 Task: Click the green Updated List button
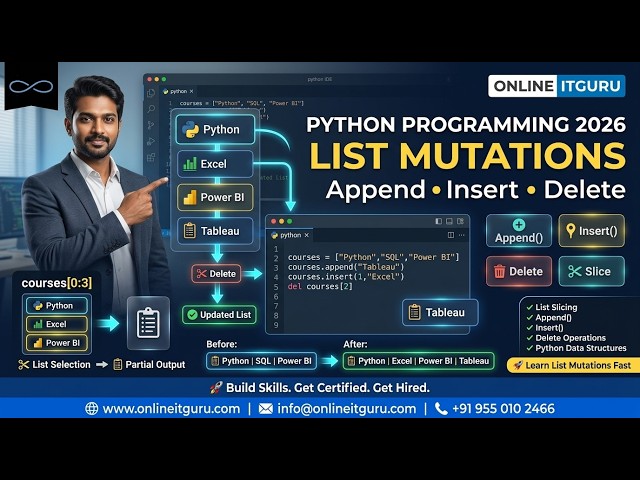pos(219,315)
